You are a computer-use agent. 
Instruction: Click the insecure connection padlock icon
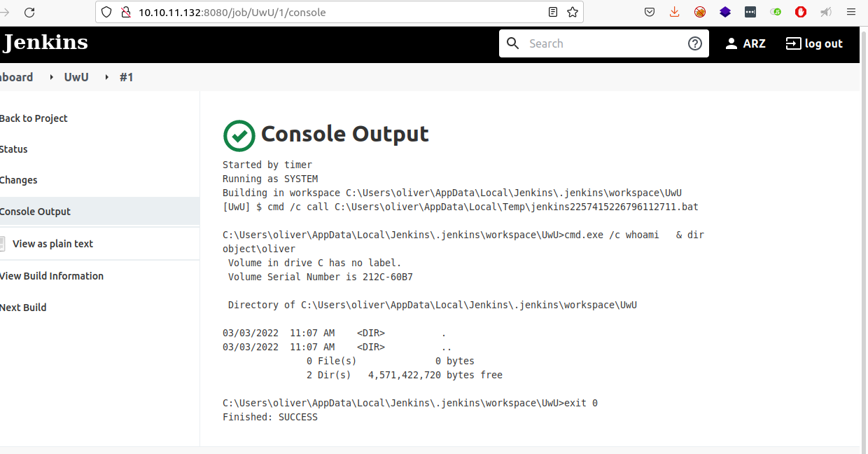click(126, 12)
